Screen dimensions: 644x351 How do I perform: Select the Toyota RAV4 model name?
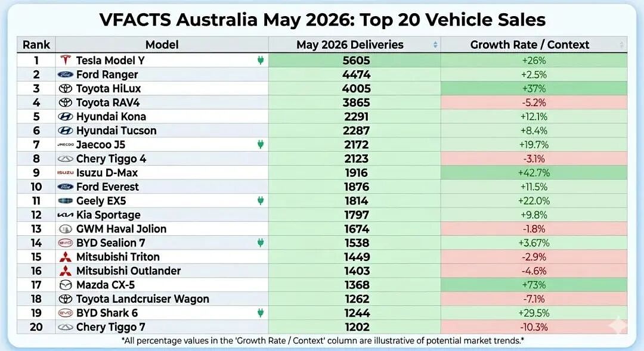pos(108,102)
